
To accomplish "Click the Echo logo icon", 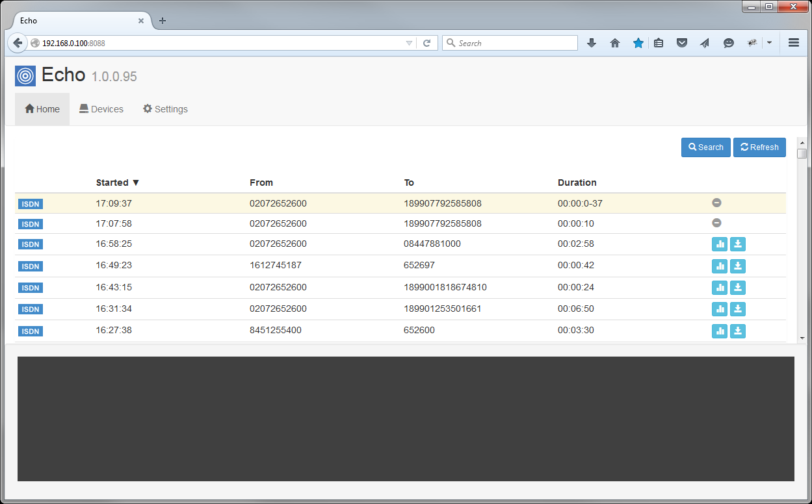I will coord(25,76).
